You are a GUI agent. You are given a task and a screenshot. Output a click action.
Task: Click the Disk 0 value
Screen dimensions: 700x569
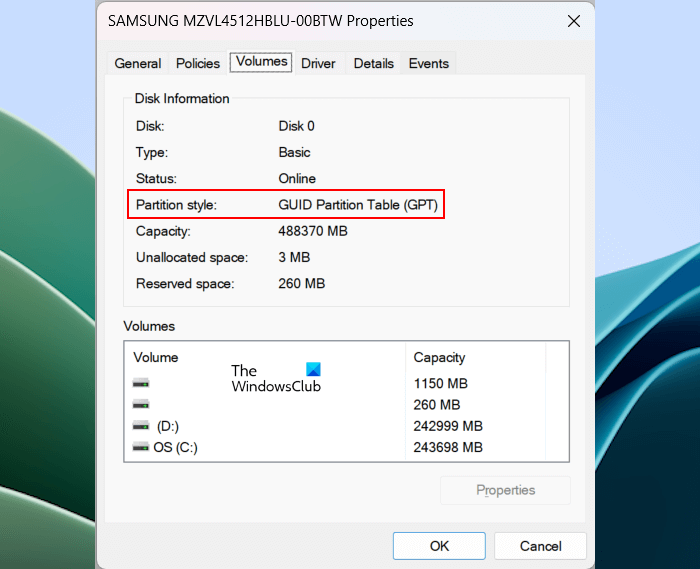pyautogui.click(x=296, y=126)
